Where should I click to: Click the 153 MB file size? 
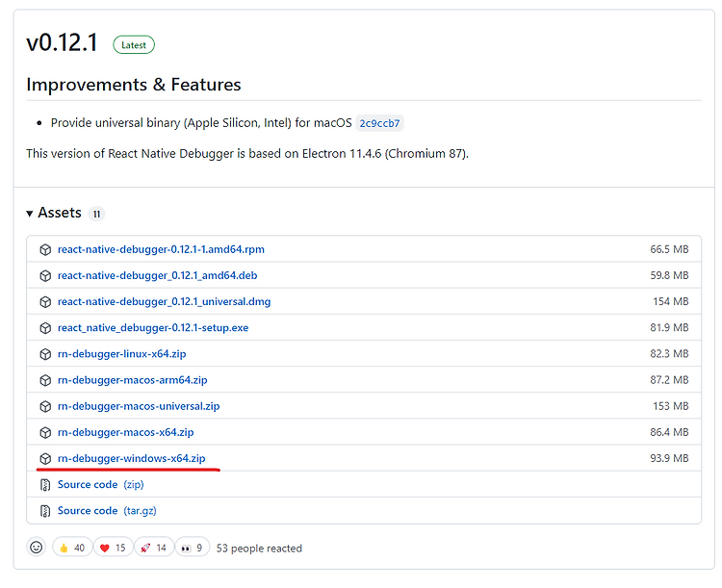point(670,406)
